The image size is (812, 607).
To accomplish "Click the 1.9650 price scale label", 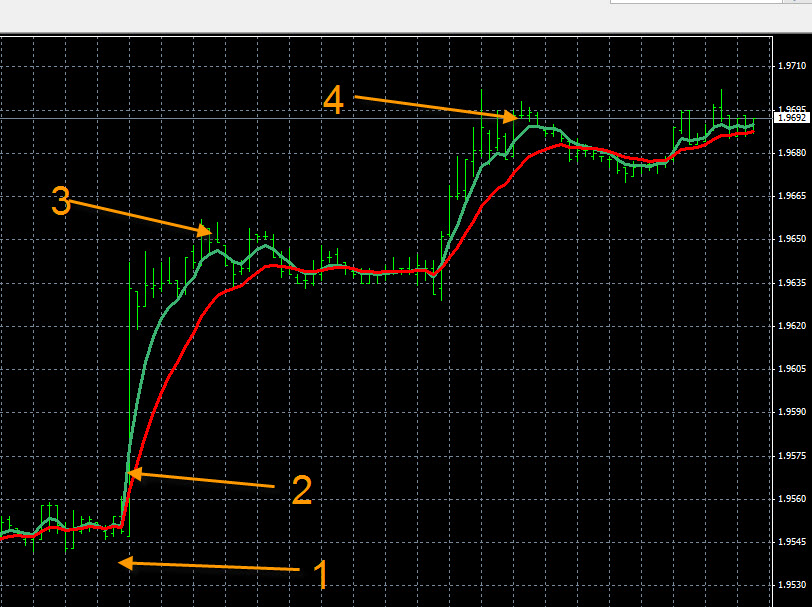I will 792,239.
